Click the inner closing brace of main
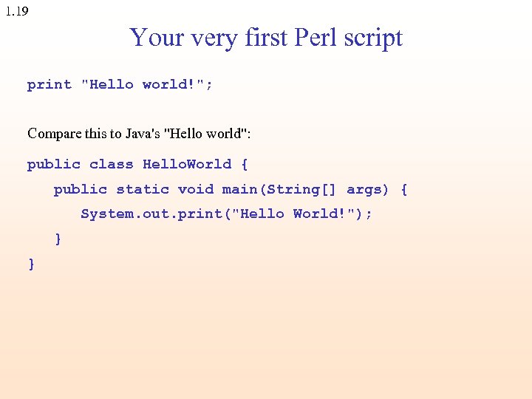Image resolution: width=532 pixels, height=399 pixels. click(x=58, y=238)
